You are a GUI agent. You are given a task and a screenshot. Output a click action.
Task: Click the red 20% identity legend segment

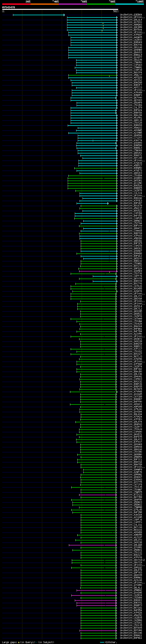[x=16, y=4]
